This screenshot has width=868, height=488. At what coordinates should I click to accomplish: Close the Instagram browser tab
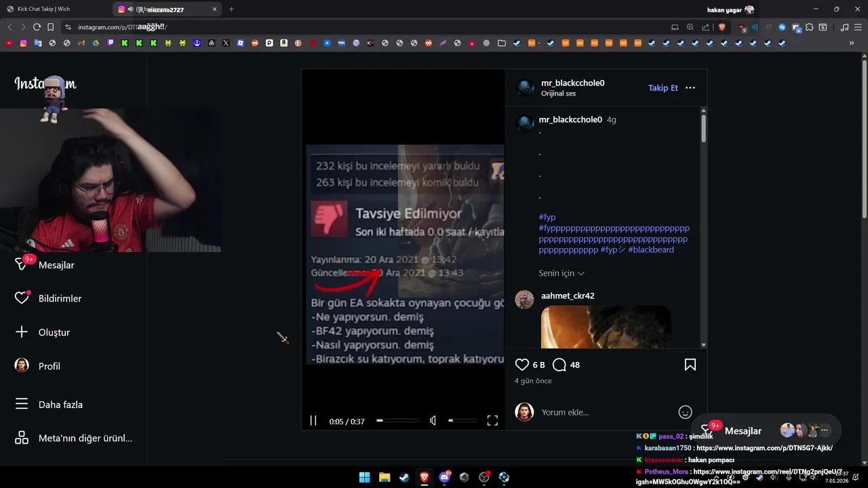[215, 9]
